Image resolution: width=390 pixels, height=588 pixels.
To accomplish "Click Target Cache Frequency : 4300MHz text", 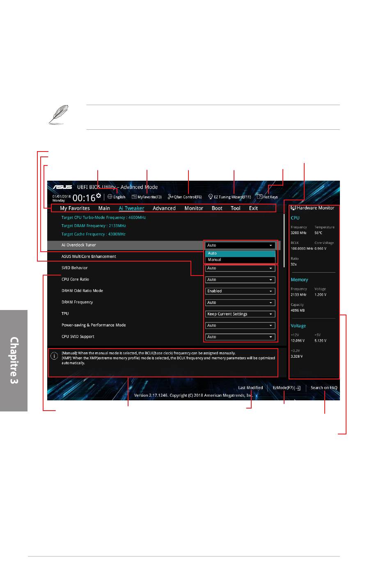I will click(94, 234).
